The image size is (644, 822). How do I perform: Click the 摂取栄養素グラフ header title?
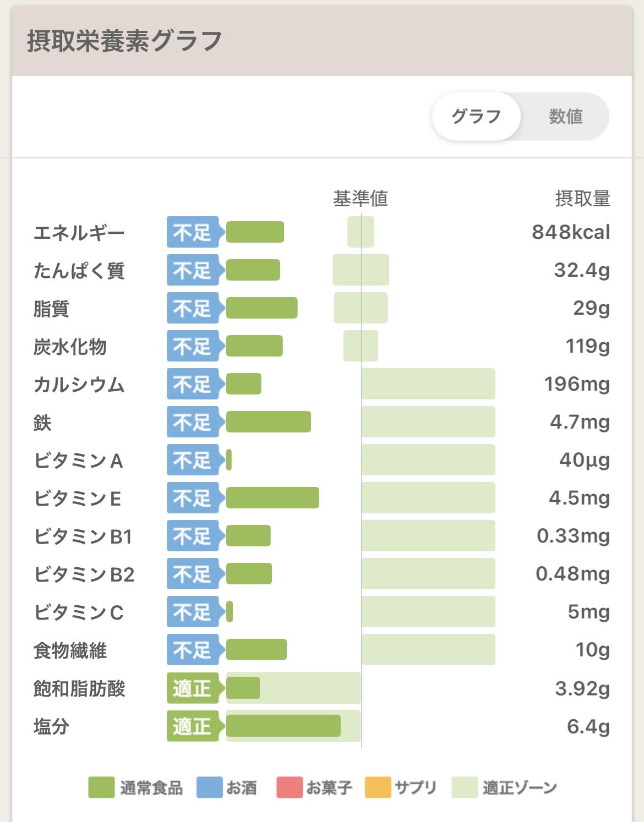124,41
